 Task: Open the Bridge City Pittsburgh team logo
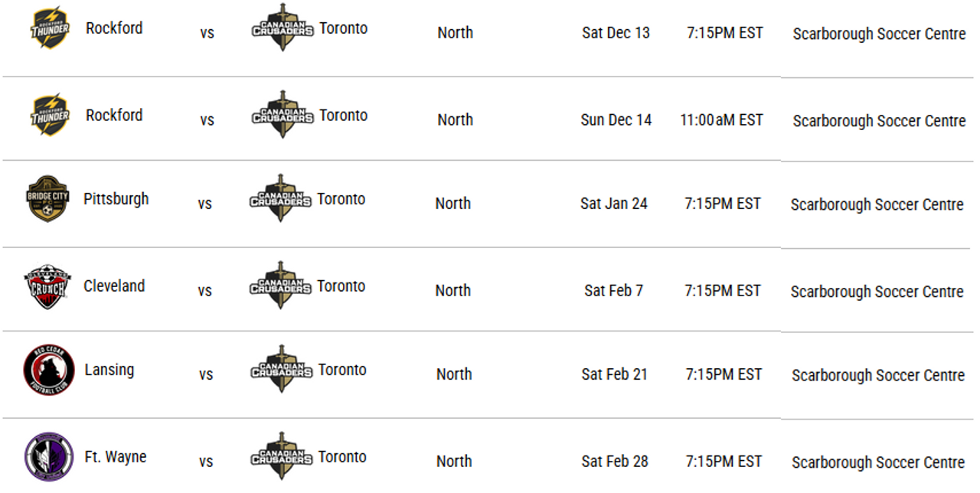click(x=47, y=199)
